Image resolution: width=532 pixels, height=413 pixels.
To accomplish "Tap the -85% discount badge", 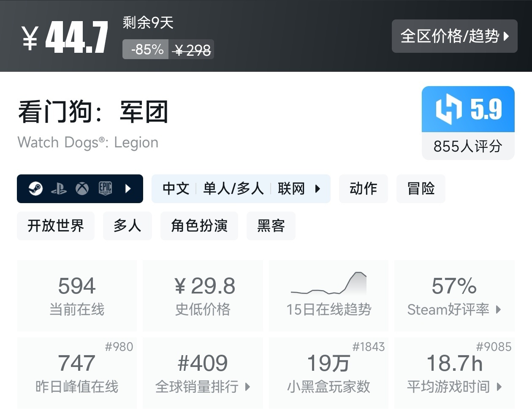I will 145,49.
